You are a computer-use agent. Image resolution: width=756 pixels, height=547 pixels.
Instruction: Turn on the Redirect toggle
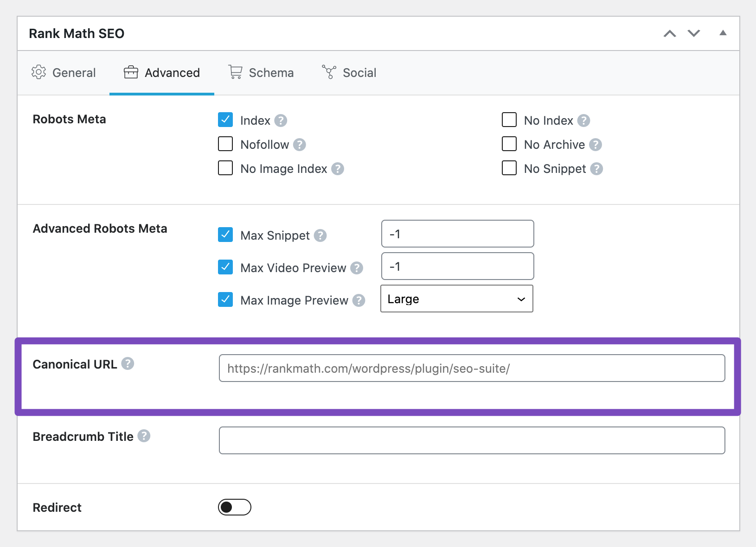pos(235,507)
